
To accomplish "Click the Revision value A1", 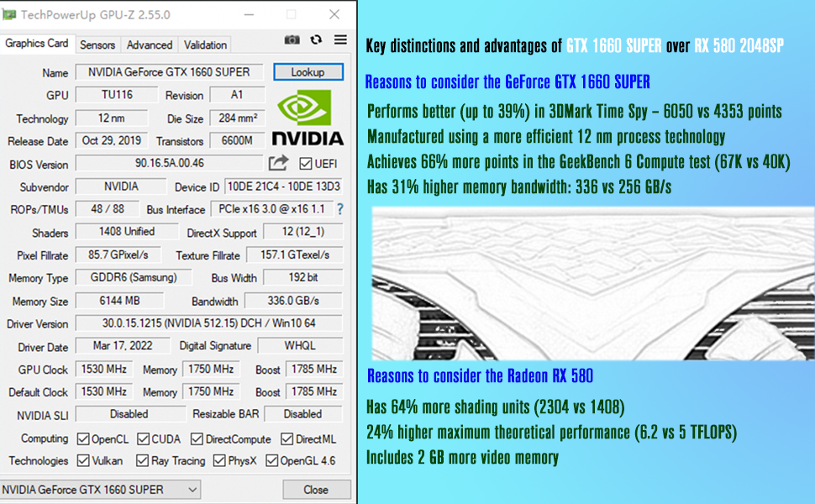I will 237,95.
